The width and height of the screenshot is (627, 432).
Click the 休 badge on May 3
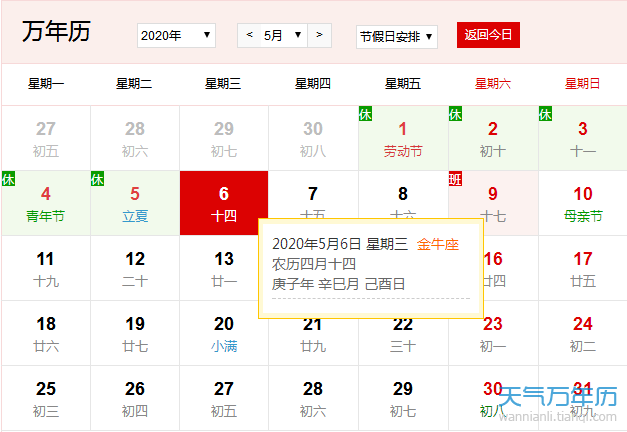pos(546,114)
